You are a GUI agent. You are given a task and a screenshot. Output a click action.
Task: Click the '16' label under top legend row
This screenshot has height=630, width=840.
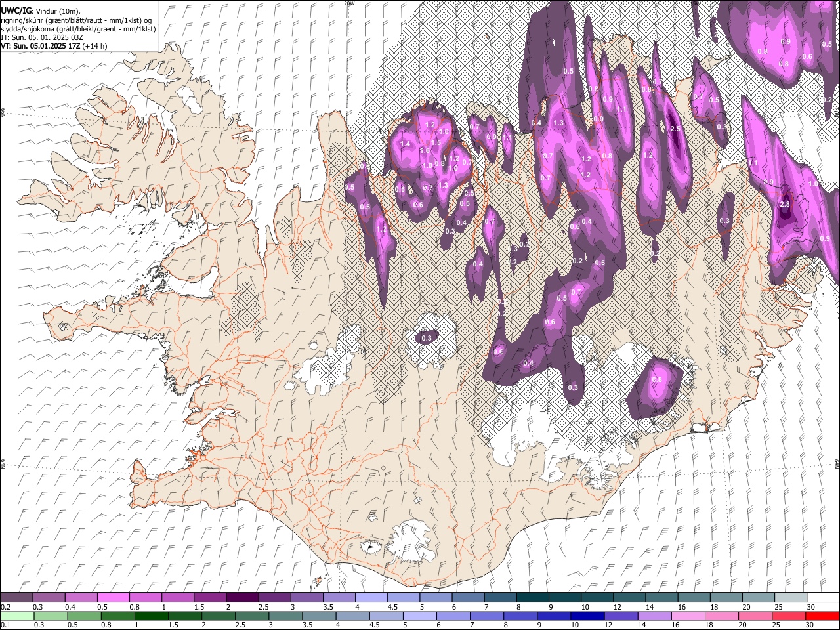click(681, 607)
